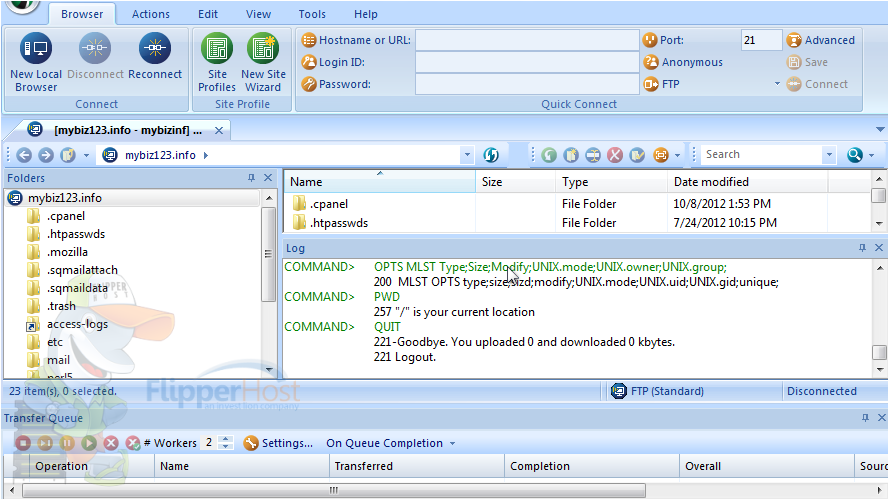Viewport: 889px width, 500px height.
Task: Close the Folders panel
Action: point(268,178)
